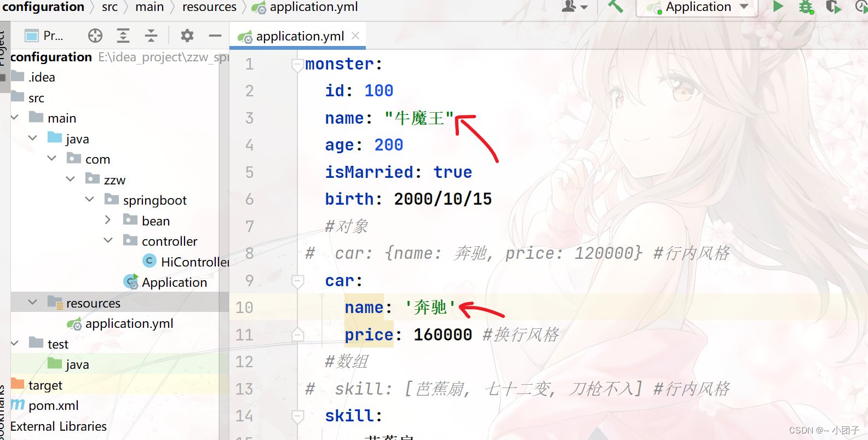The image size is (868, 440).
Task: Collapse the springboot package node
Action: tap(90, 200)
